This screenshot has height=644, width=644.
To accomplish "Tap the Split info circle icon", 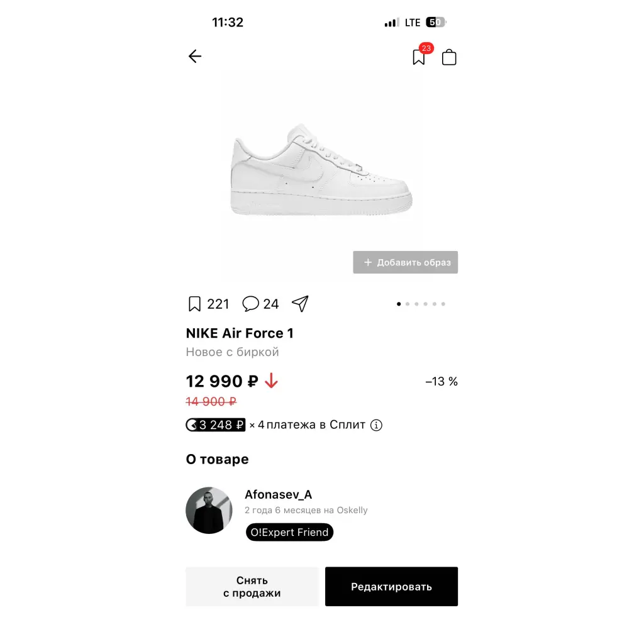I will (x=376, y=425).
